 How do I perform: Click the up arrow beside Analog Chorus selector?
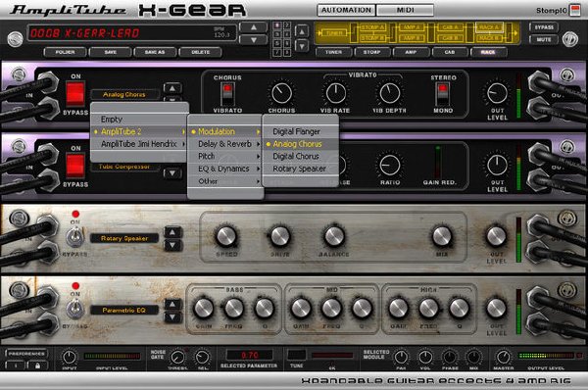coord(172,88)
